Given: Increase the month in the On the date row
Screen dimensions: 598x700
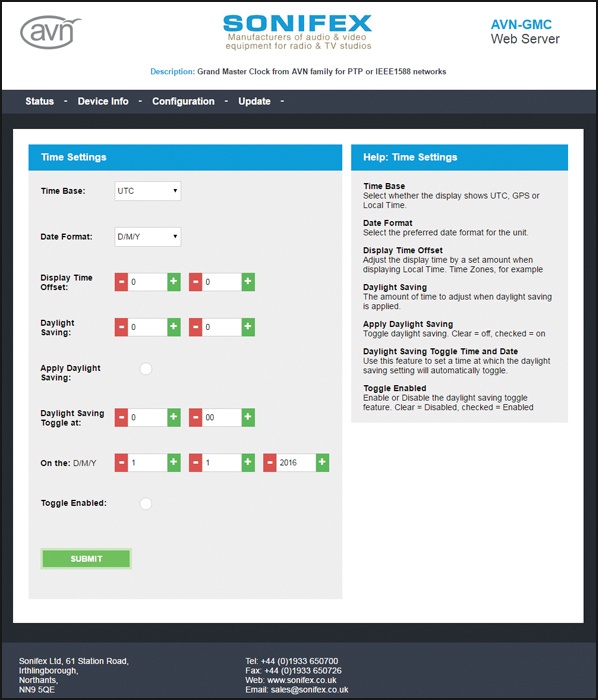Looking at the screenshot, I should (248, 462).
